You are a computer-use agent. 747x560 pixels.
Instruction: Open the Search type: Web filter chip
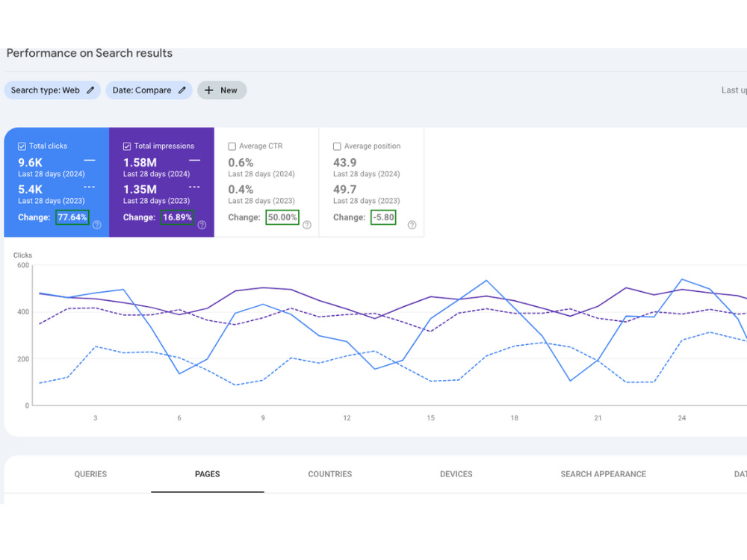coord(52,90)
